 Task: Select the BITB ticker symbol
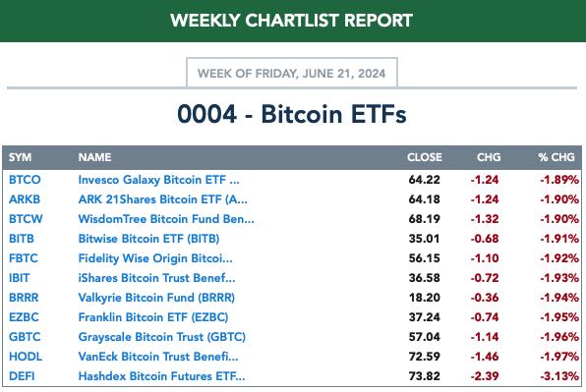pyautogui.click(x=22, y=239)
